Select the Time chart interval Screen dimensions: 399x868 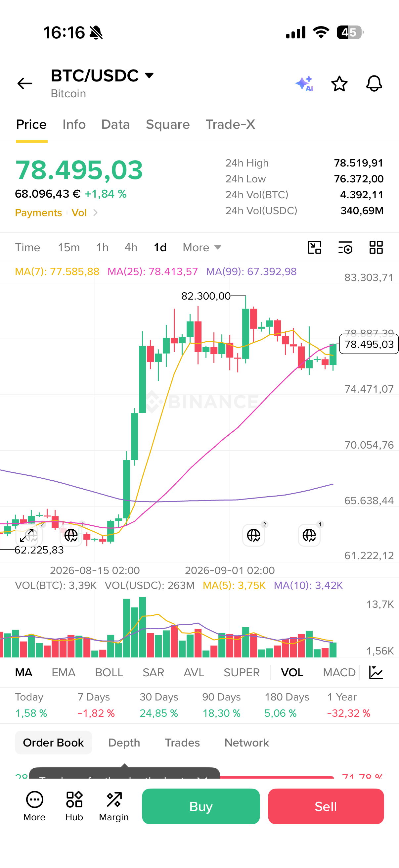27,247
